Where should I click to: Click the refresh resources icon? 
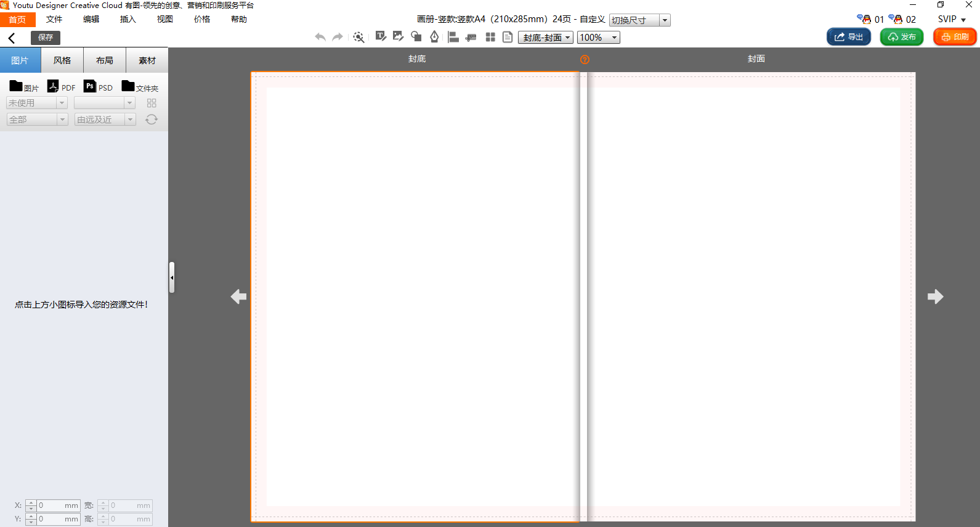[152, 120]
